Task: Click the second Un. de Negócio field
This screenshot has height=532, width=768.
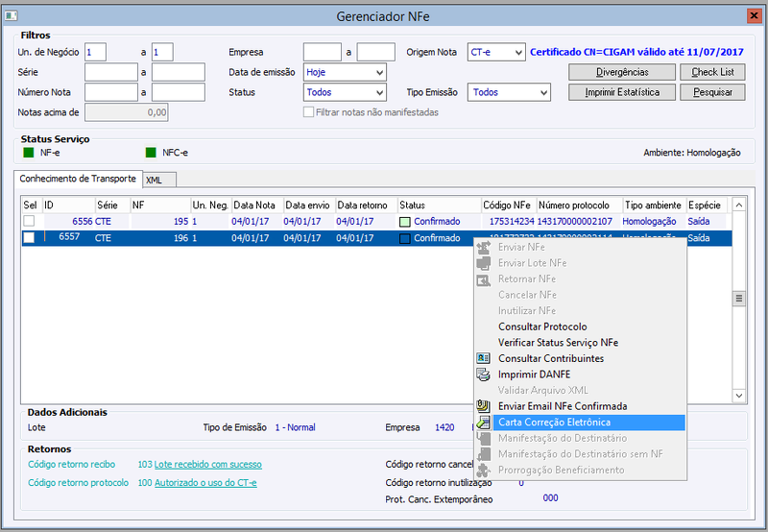Action: [x=162, y=52]
